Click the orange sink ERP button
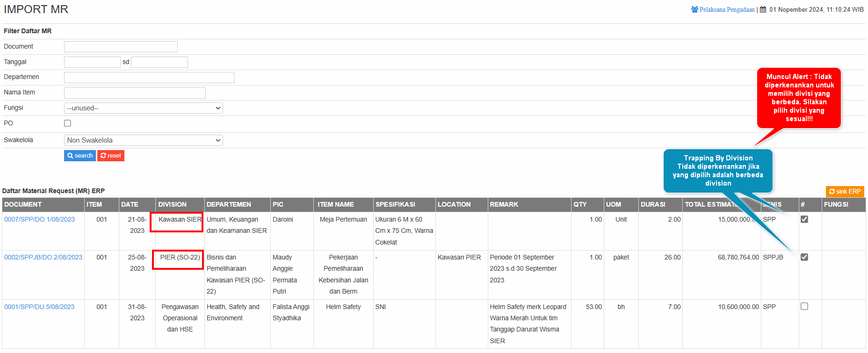Screen dimensions: 868x353 (x=845, y=192)
